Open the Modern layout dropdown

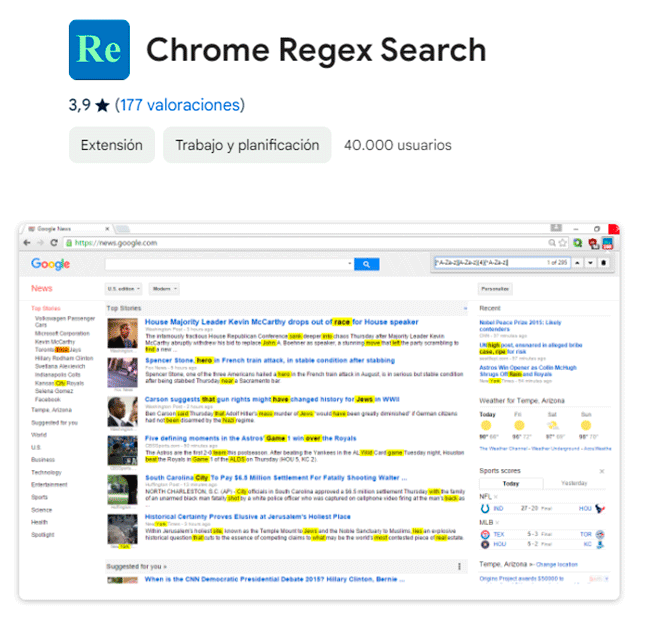(164, 289)
